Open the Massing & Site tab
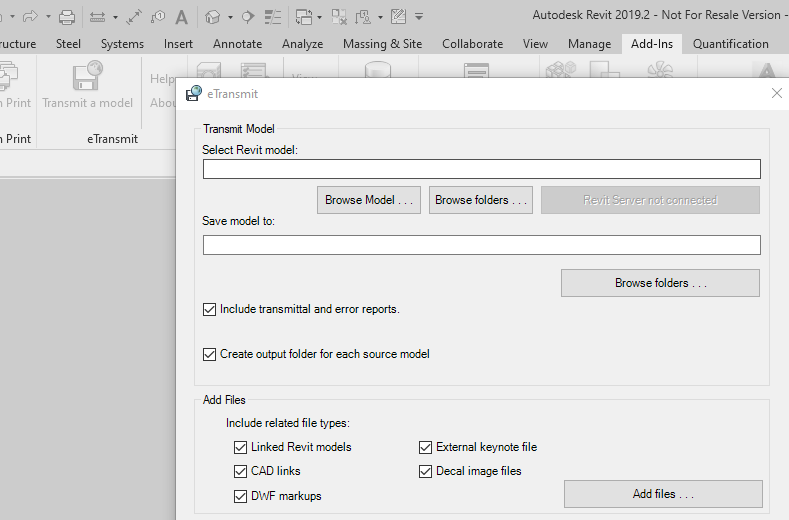Viewport: 789px width, 520px height. [x=382, y=44]
